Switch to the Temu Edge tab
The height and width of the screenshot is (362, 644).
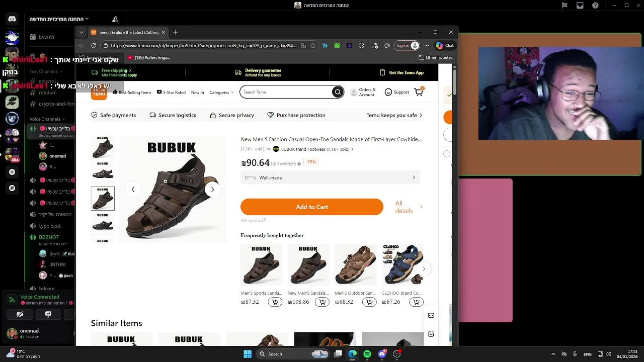click(128, 32)
